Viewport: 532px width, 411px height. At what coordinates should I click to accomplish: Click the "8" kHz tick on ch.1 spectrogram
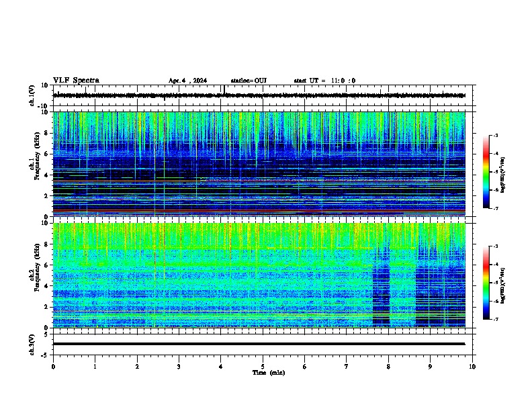(x=46, y=133)
